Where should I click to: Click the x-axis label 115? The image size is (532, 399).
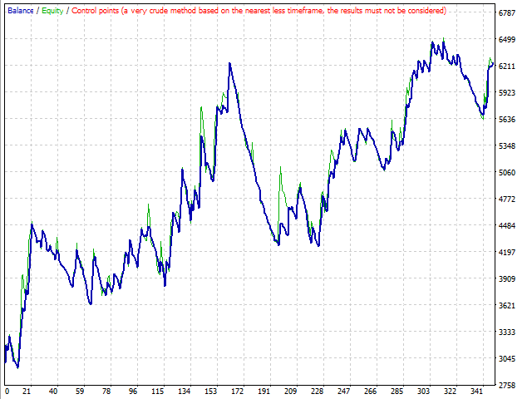157,392
